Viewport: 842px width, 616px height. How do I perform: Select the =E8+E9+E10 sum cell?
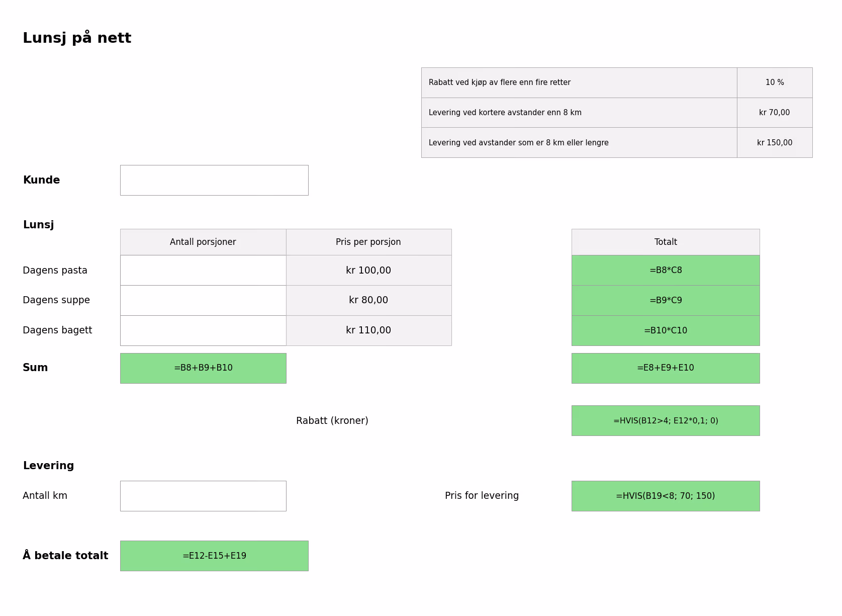point(666,368)
